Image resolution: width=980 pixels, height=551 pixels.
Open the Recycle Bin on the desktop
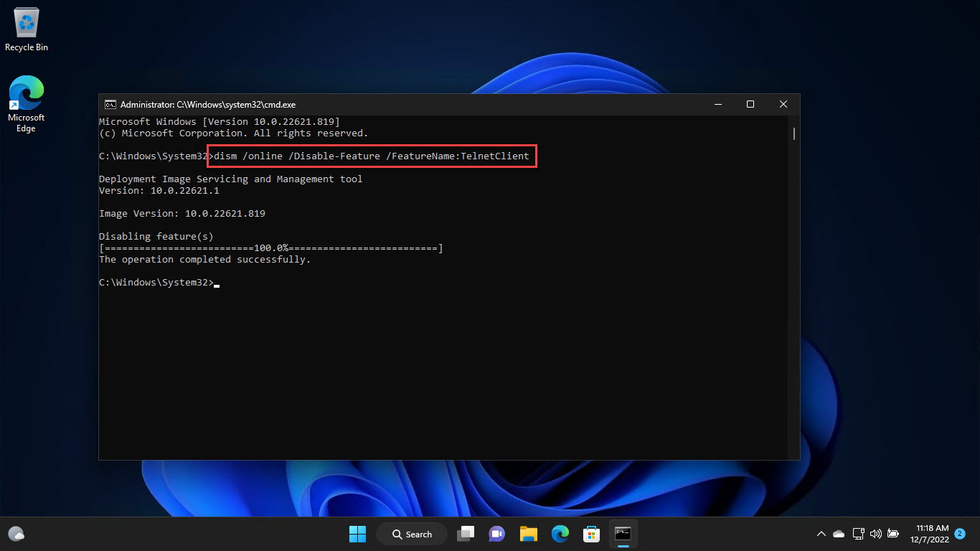[26, 22]
